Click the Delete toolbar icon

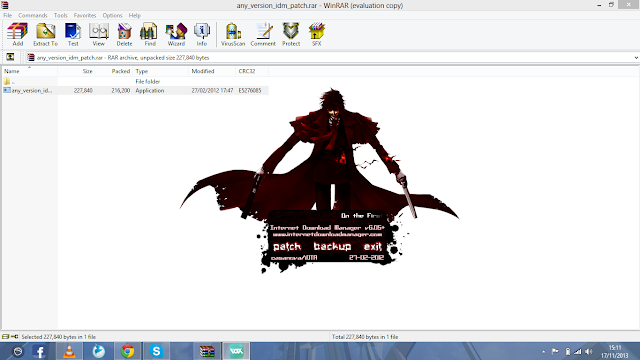[124, 35]
